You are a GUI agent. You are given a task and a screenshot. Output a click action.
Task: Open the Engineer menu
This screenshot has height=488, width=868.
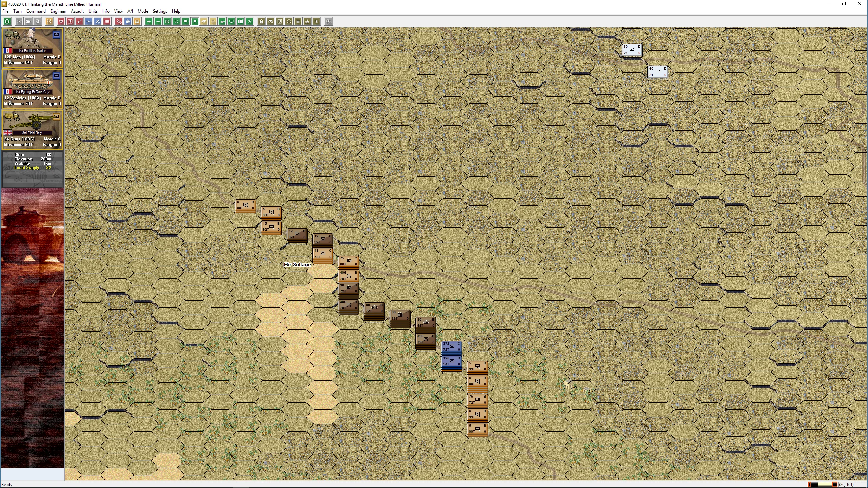coord(58,11)
